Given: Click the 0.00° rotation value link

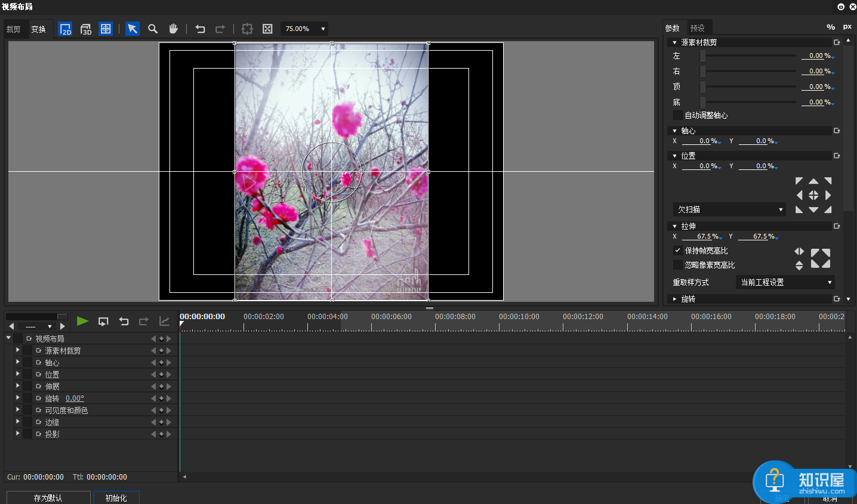Looking at the screenshot, I should pos(75,398).
